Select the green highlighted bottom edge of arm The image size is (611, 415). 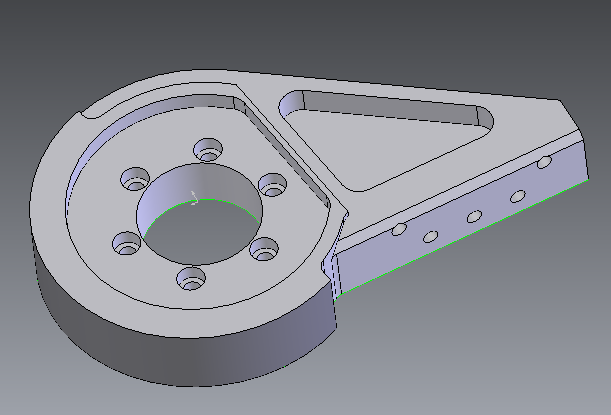(470, 238)
